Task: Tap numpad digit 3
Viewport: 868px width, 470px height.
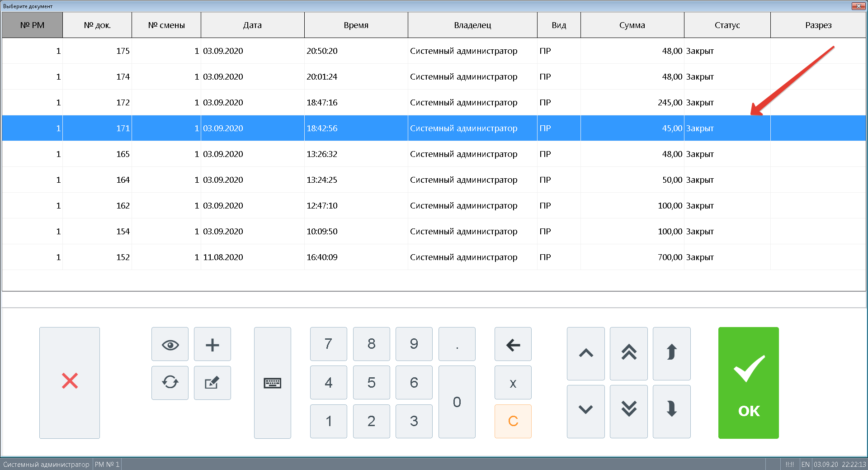Action: click(x=414, y=421)
